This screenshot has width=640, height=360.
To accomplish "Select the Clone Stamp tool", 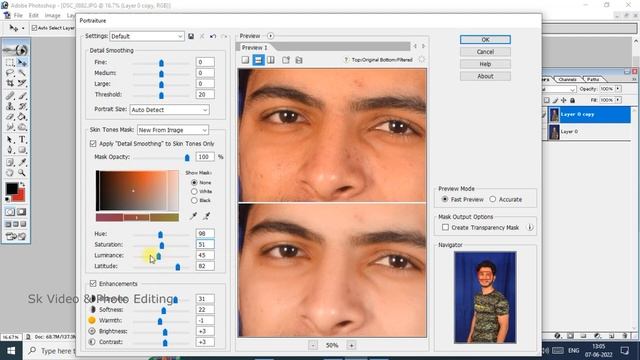I will [10, 106].
